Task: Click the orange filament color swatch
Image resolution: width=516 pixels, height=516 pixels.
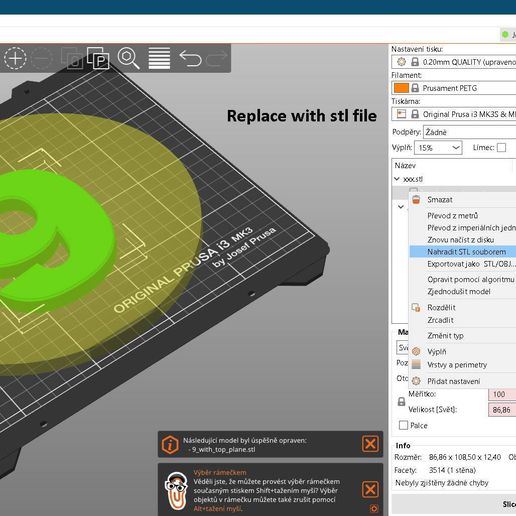Action: [401, 88]
